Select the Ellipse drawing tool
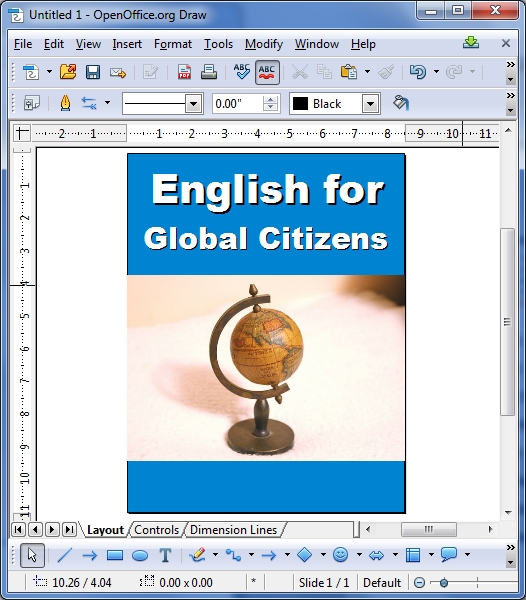This screenshot has width=526, height=600. 140,555
